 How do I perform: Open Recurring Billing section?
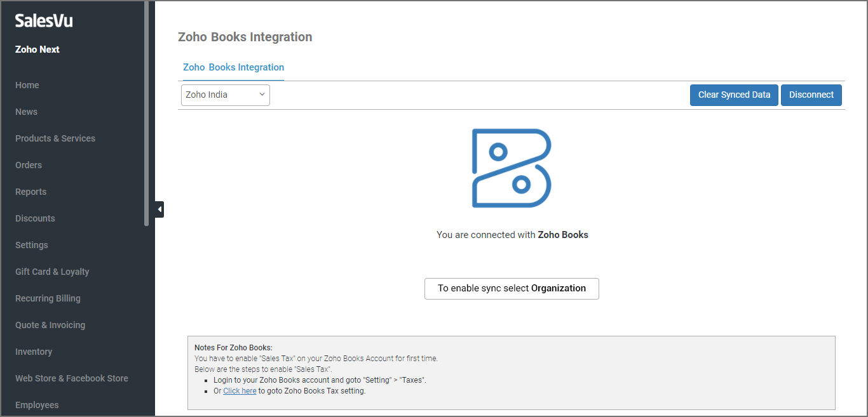[x=48, y=298]
